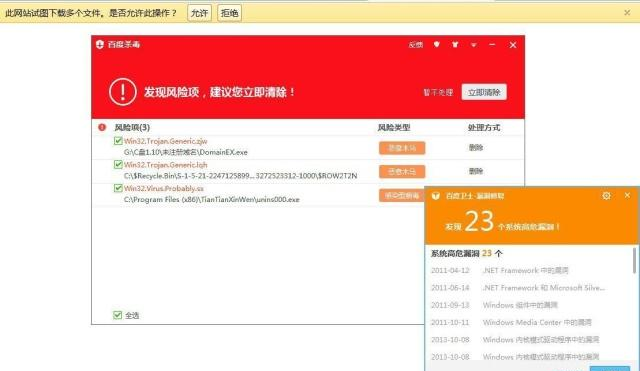Dismiss the yellow download notification bar
The image size is (640, 371).
(627, 13)
